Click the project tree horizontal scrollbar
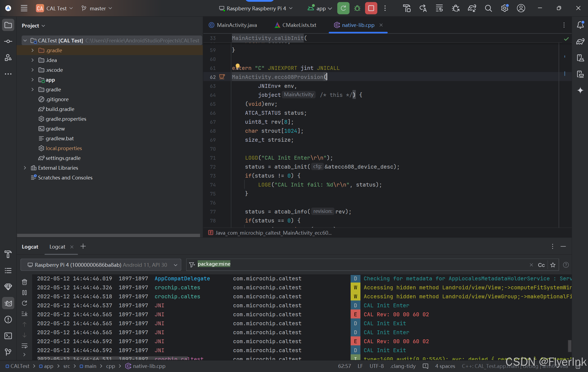Screen dimensions: 588x372 click(x=108, y=235)
